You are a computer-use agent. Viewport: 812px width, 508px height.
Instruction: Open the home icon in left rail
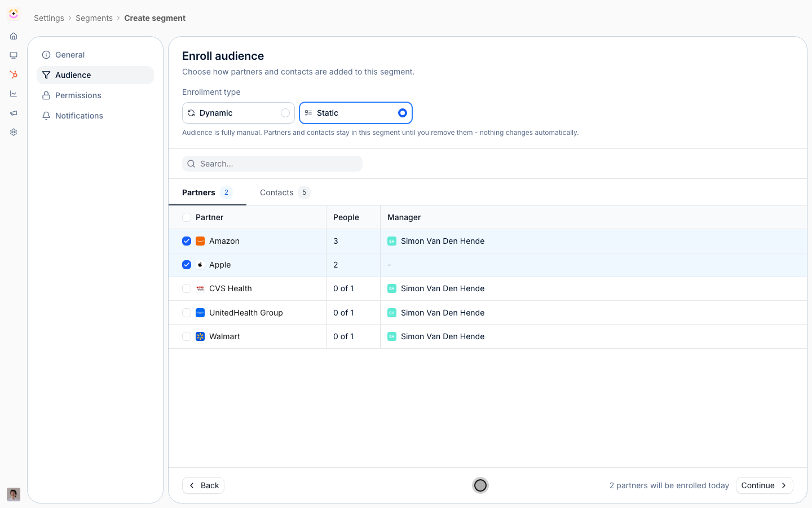(x=14, y=36)
